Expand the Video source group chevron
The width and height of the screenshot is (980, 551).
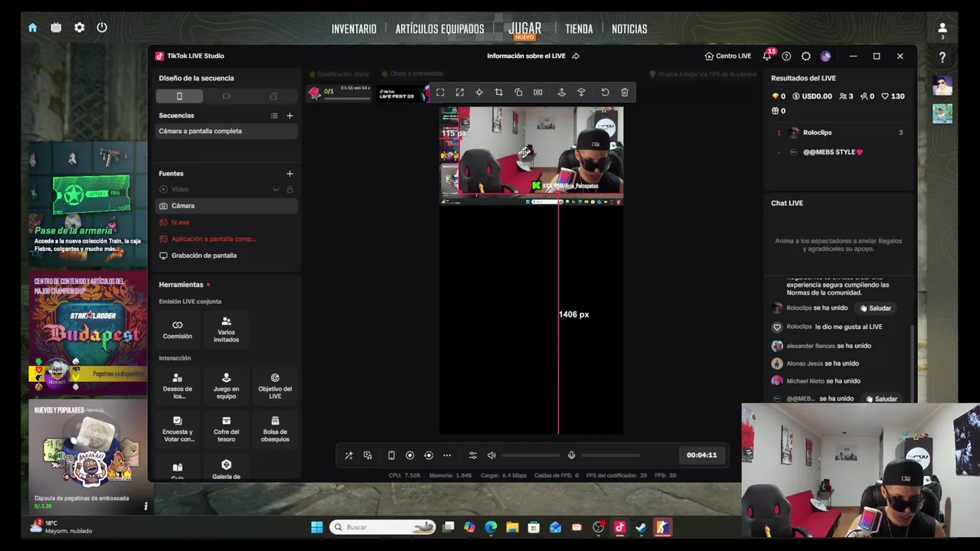[x=276, y=189]
